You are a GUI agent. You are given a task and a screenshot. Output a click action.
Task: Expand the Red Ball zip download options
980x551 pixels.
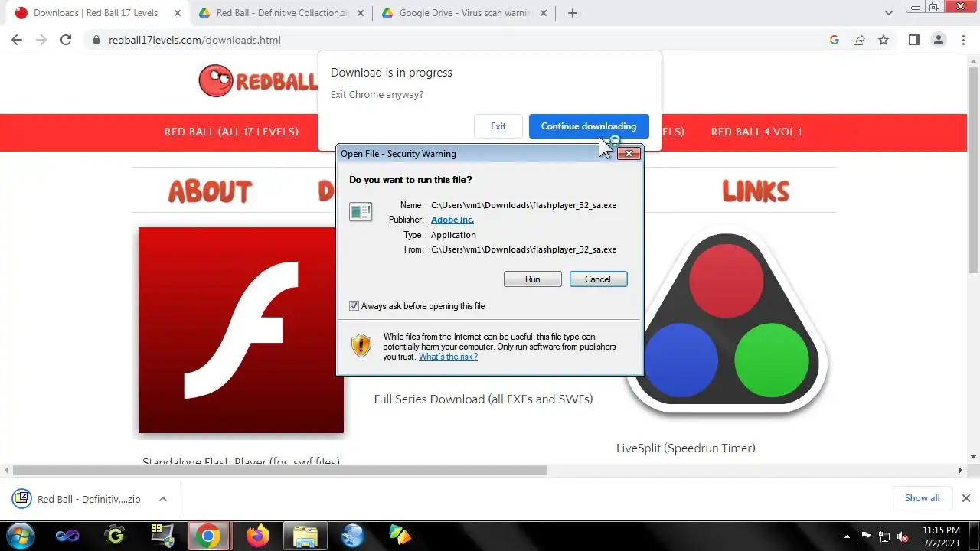pyautogui.click(x=163, y=499)
